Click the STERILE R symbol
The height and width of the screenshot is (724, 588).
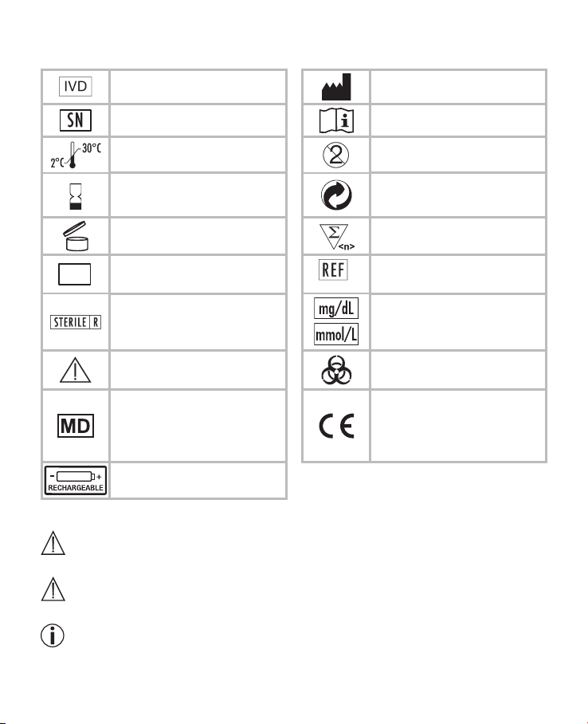pyautogui.click(x=75, y=322)
